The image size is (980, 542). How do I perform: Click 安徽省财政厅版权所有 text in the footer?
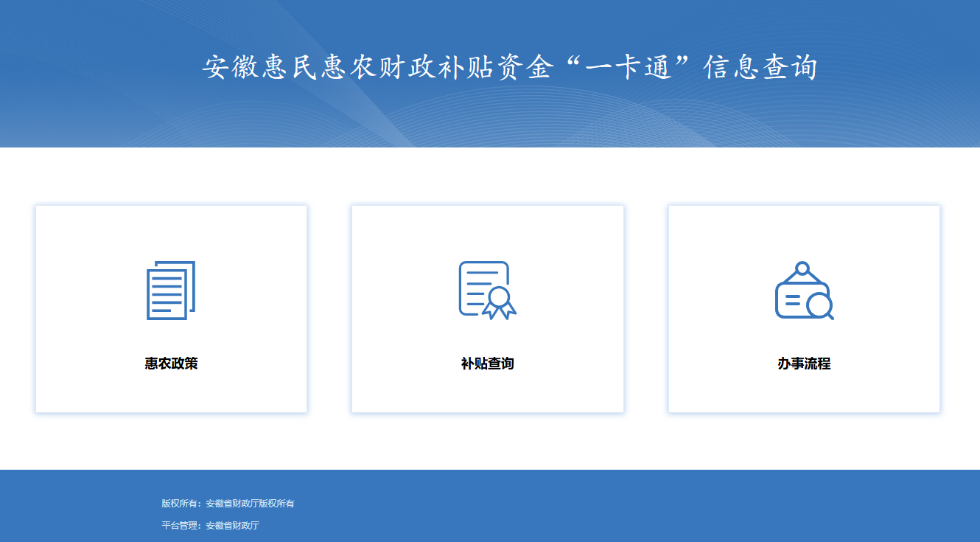pos(250,504)
